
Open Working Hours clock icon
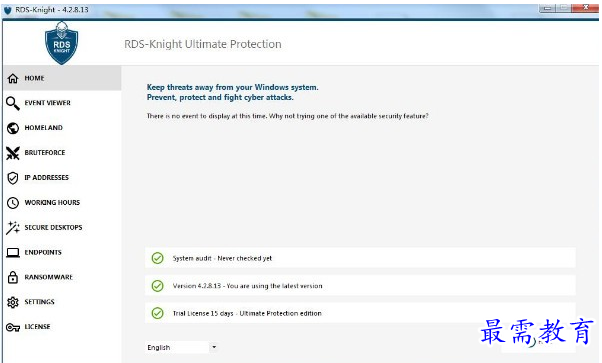pos(13,202)
